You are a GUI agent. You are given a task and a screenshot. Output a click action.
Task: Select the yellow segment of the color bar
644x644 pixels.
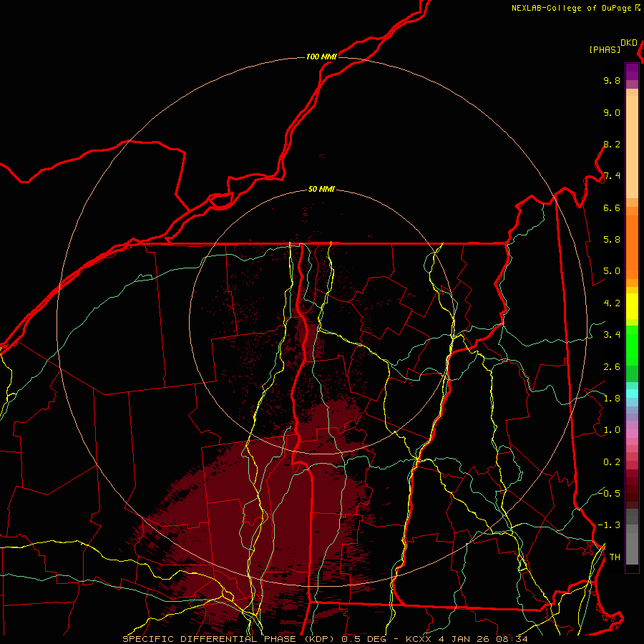pos(632,306)
